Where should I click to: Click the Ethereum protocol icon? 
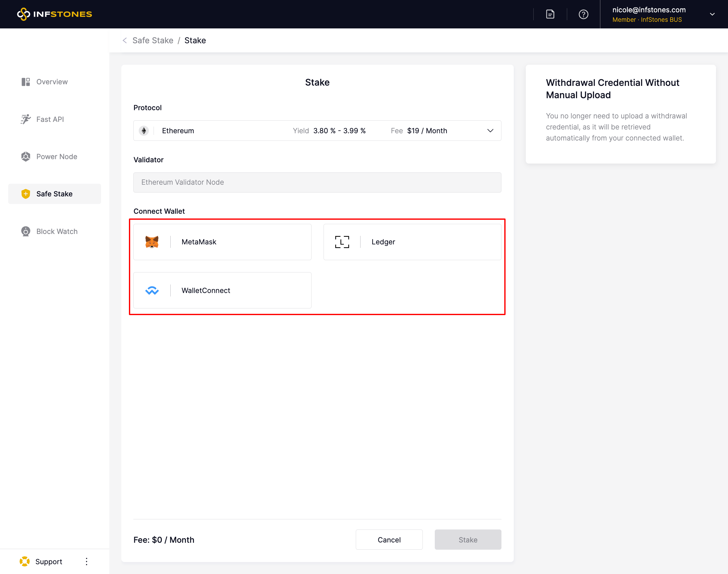(144, 131)
